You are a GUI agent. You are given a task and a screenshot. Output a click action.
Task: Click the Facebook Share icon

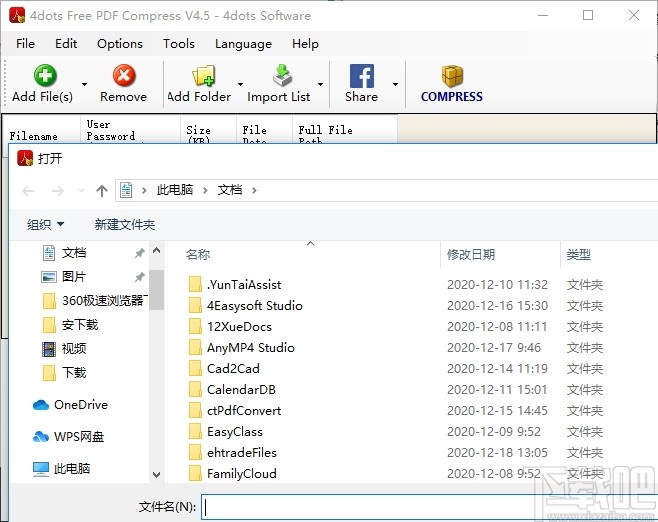click(x=362, y=76)
